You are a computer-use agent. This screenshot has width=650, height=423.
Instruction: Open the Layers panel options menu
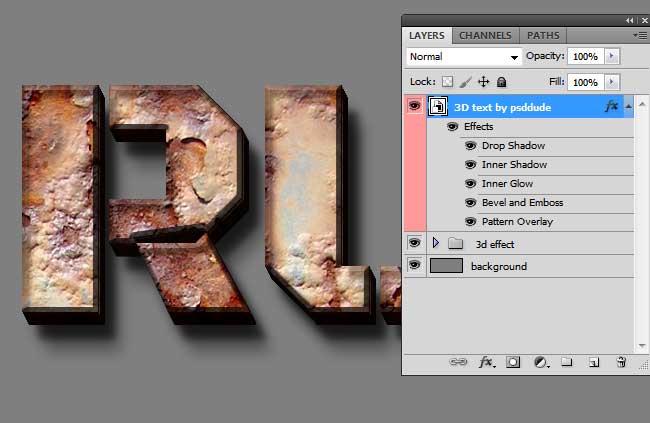pyautogui.click(x=640, y=35)
